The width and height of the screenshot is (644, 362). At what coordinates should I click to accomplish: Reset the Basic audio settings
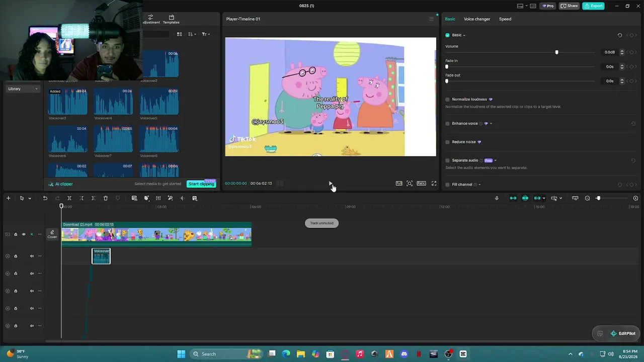(620, 35)
